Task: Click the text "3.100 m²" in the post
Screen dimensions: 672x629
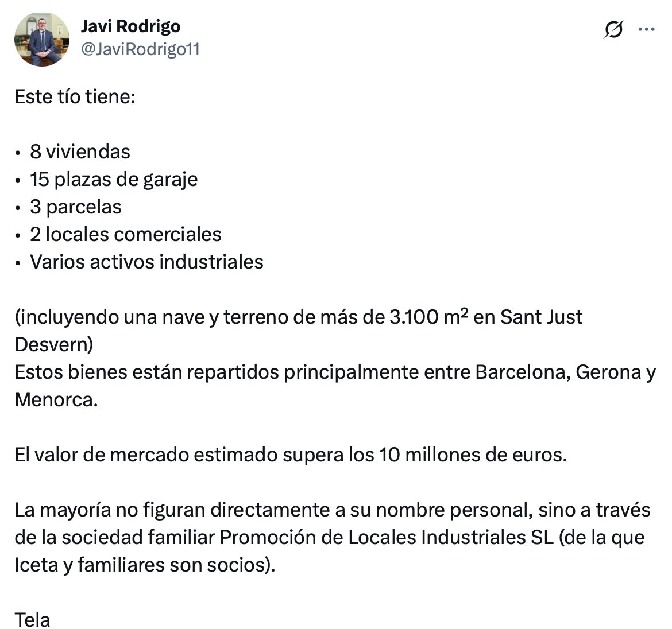Action: pos(428,317)
